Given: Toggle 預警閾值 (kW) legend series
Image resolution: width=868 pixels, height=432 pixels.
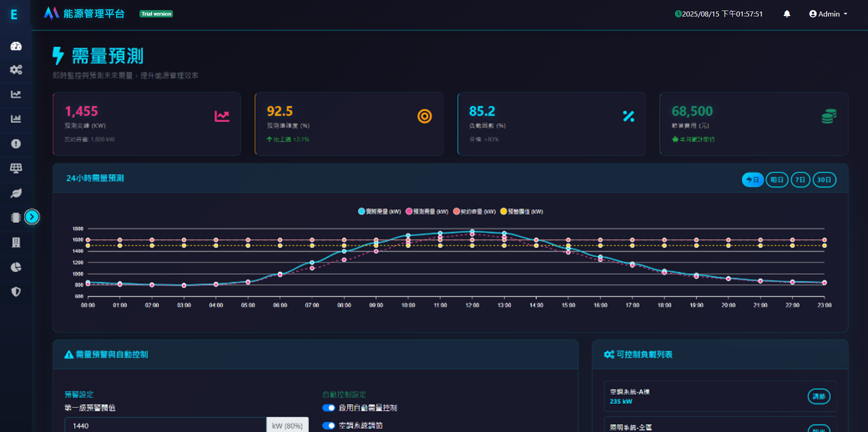Looking at the screenshot, I should pyautogui.click(x=522, y=211).
